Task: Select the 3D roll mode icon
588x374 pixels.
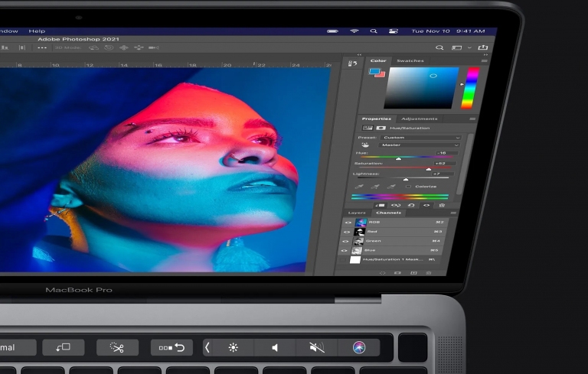Action: 109,47
